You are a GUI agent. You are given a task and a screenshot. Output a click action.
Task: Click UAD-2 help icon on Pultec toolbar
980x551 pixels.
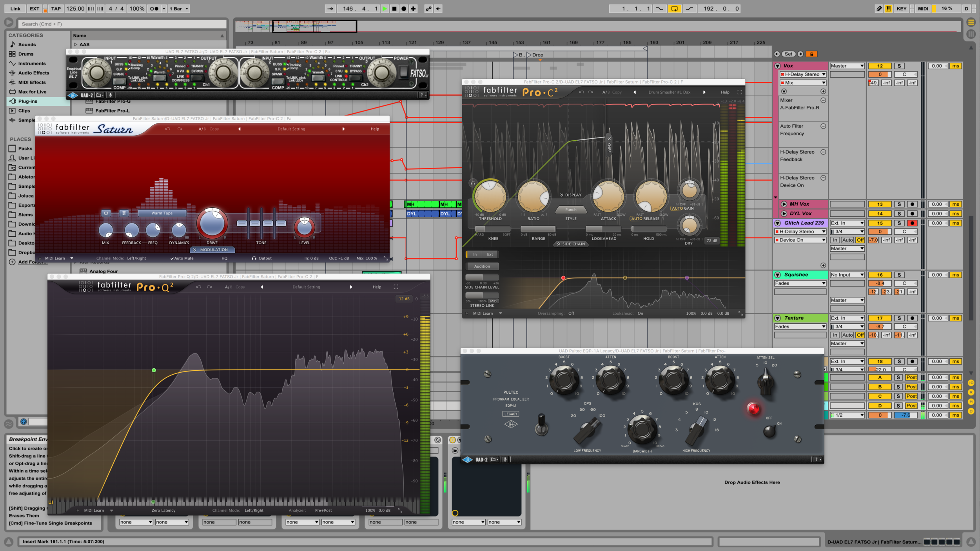(x=817, y=459)
